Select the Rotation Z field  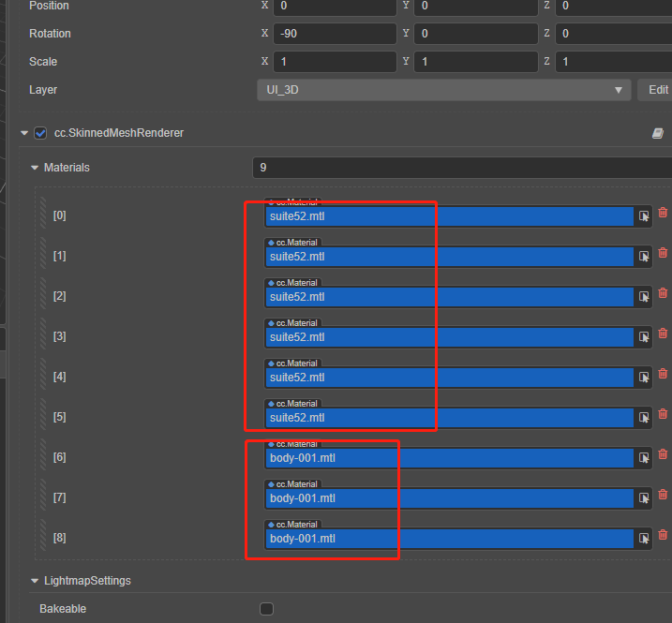614,34
